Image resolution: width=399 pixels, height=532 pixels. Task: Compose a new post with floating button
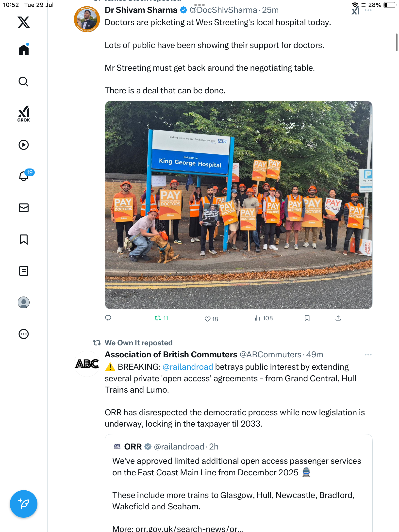click(24, 504)
